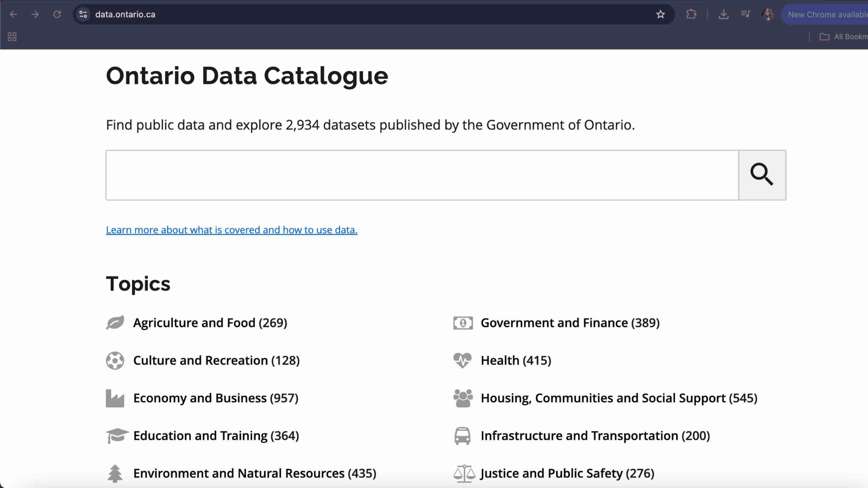
Task: Reload the Ontario Data Catalogue page
Action: (x=57, y=14)
